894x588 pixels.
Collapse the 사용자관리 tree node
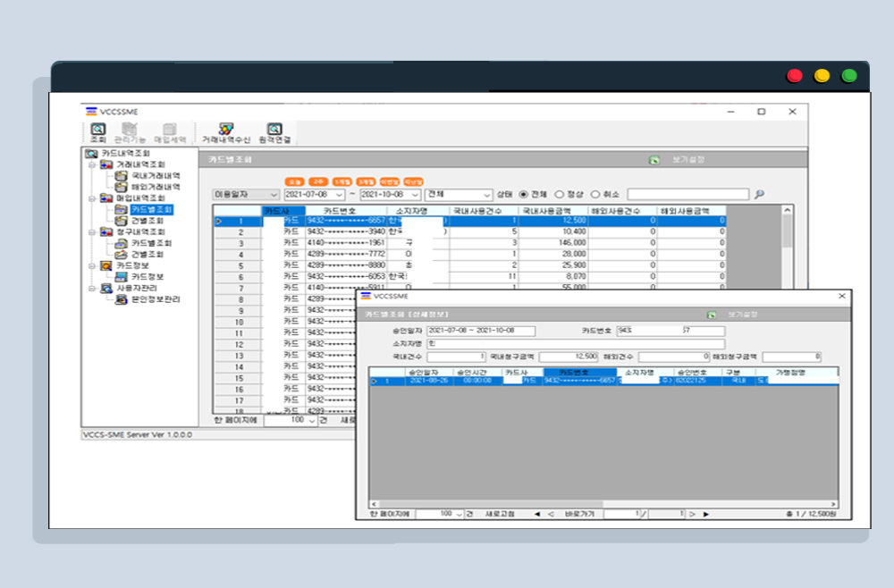[92, 289]
